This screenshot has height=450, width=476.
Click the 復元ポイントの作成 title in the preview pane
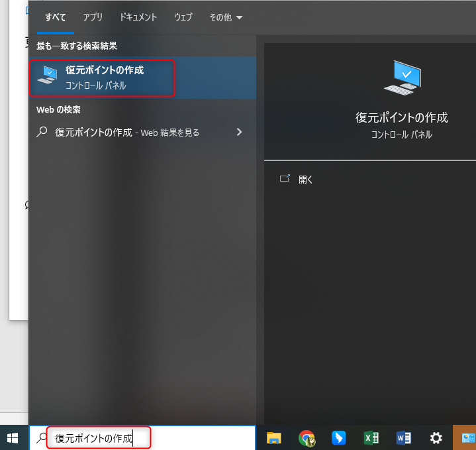402,117
